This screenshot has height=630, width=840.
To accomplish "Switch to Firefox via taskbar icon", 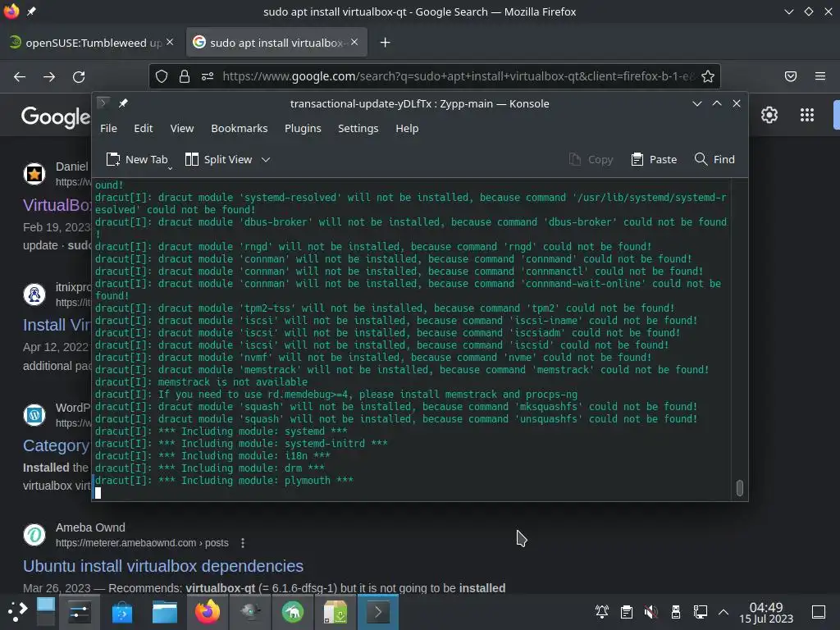I will [208, 612].
